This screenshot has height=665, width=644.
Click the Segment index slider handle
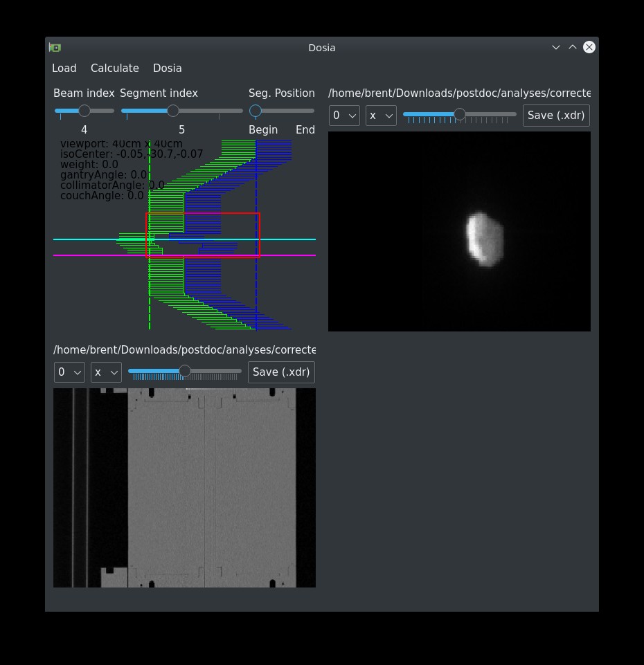[173, 111]
